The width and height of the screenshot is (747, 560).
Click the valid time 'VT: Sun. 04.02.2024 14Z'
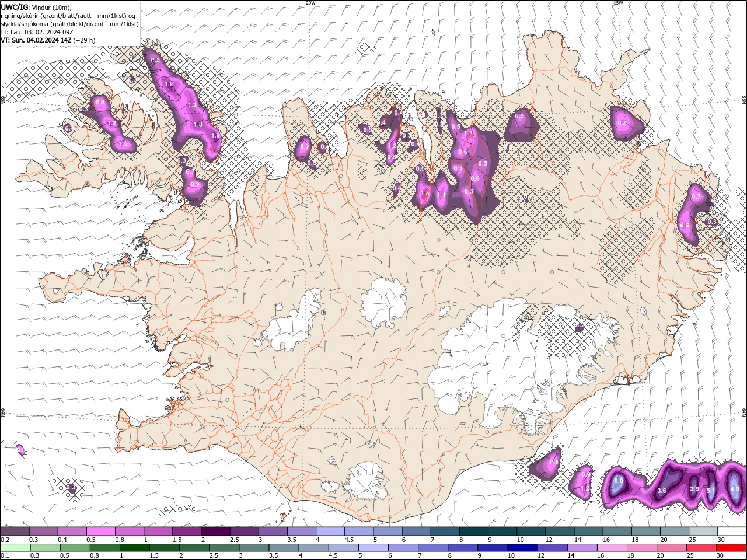point(36,40)
